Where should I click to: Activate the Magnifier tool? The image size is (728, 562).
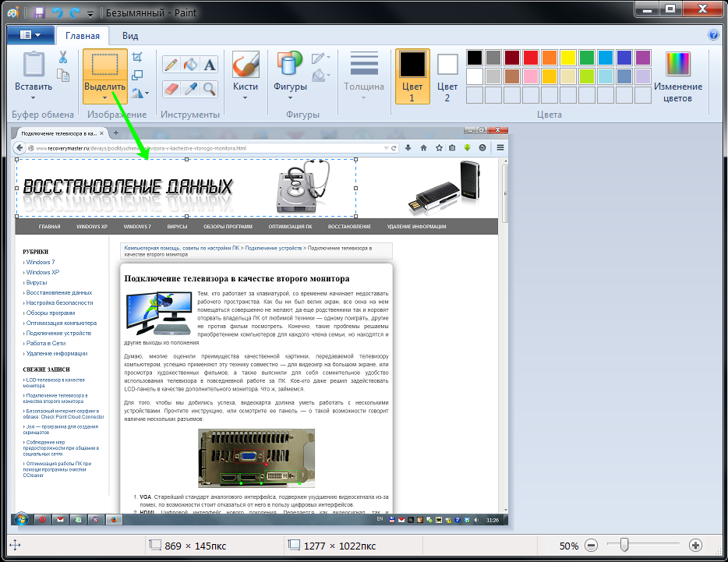pos(210,88)
